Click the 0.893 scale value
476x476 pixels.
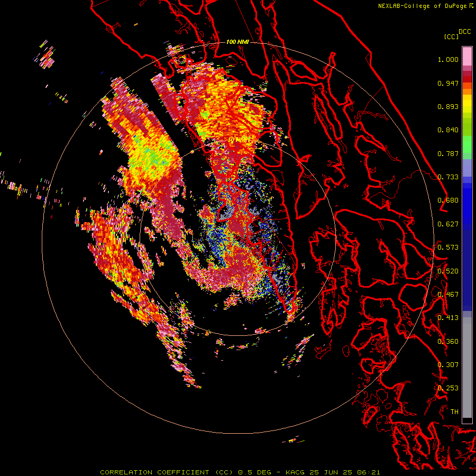(448, 106)
